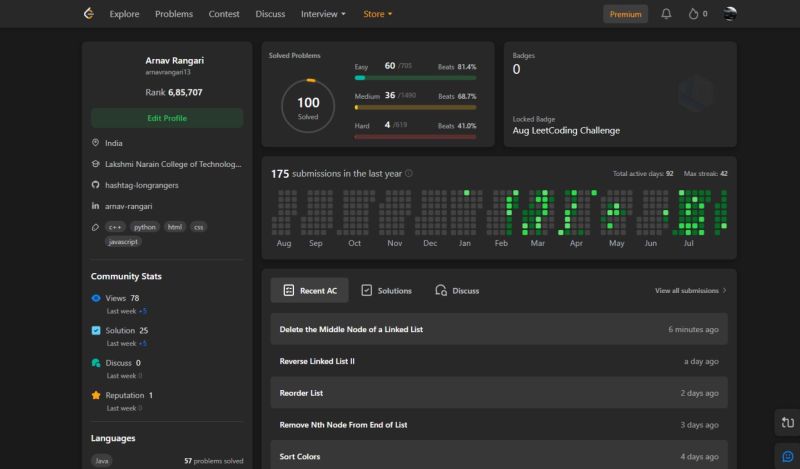Click the Premium button
Image resolution: width=800 pixels, height=469 pixels.
point(626,14)
